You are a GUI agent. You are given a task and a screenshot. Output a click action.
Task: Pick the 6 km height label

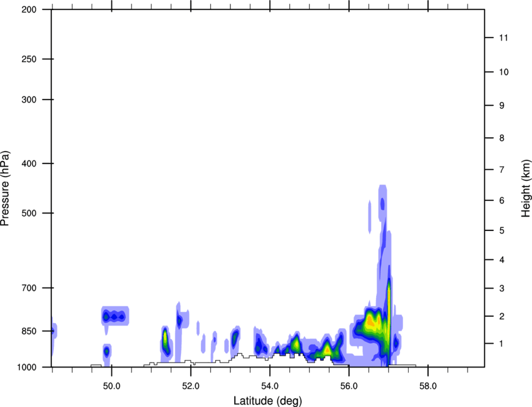coord(502,200)
